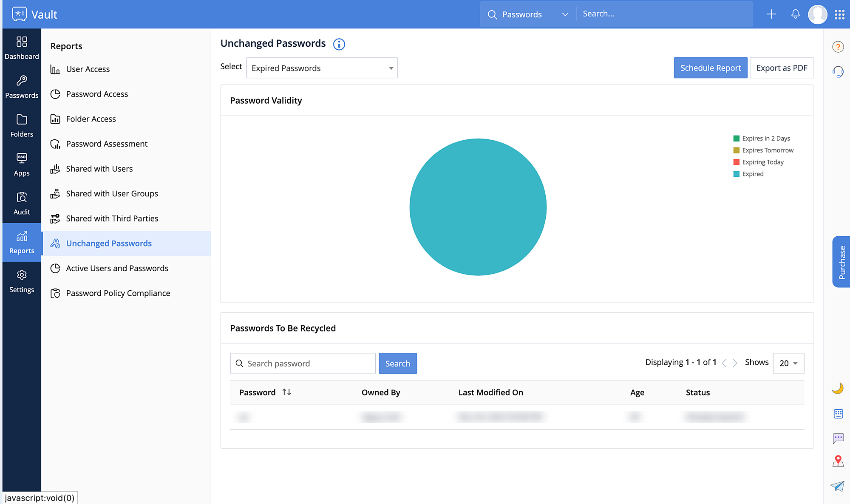Viewport: 850px width, 504px height.
Task: Open the notifications bell icon
Action: tap(795, 14)
